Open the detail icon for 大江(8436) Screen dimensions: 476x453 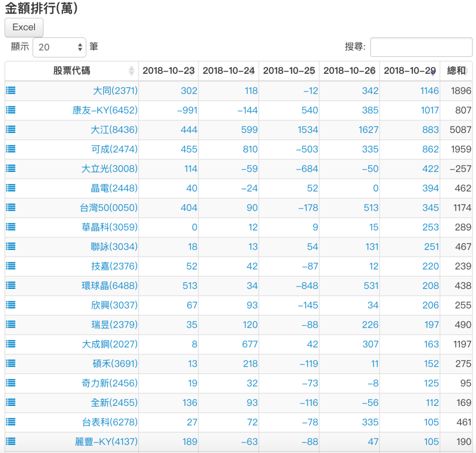coord(10,129)
